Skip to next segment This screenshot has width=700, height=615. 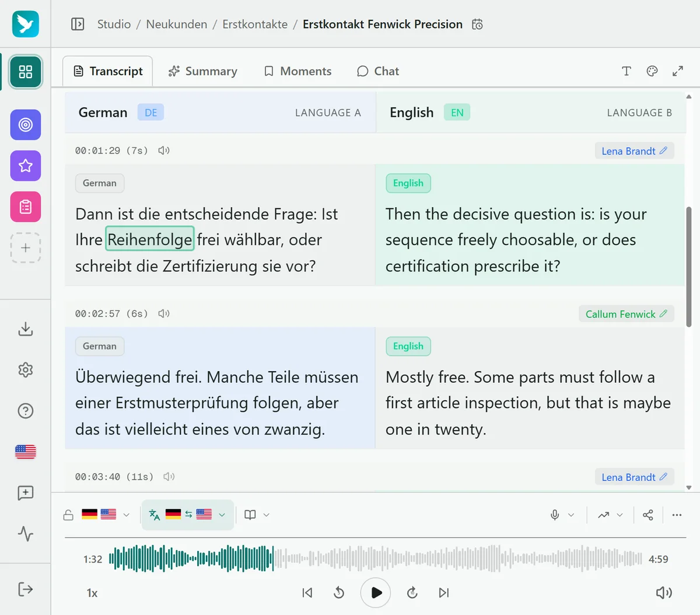coord(444,593)
